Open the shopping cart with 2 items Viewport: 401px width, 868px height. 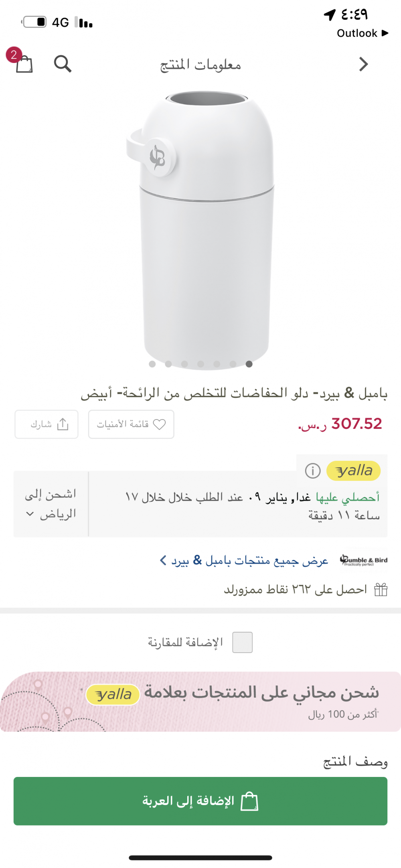[x=23, y=63]
